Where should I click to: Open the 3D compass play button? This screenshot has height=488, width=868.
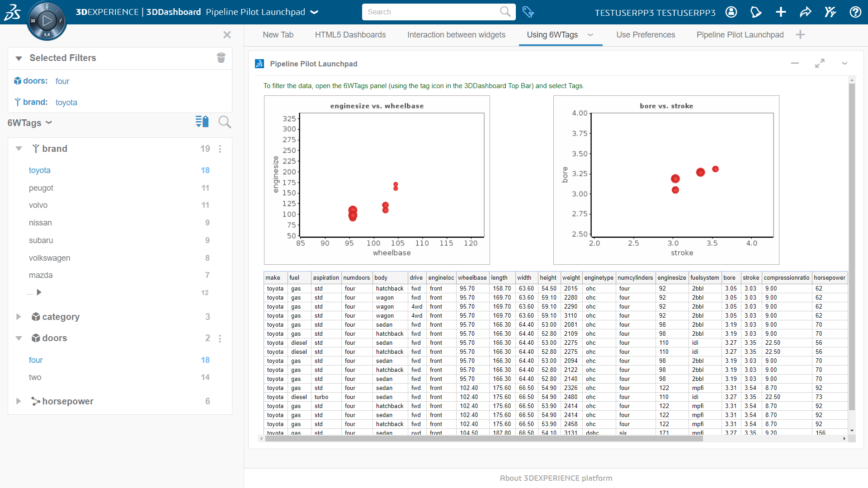tap(47, 20)
